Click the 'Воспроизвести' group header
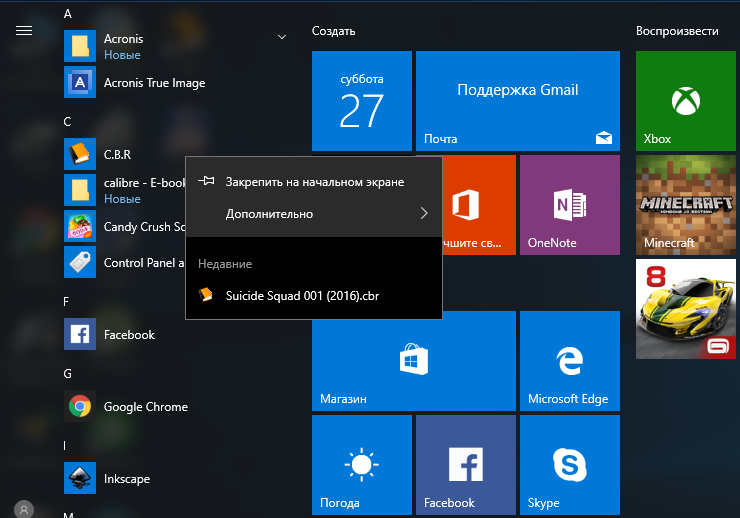The height and width of the screenshot is (518, 740). click(677, 31)
